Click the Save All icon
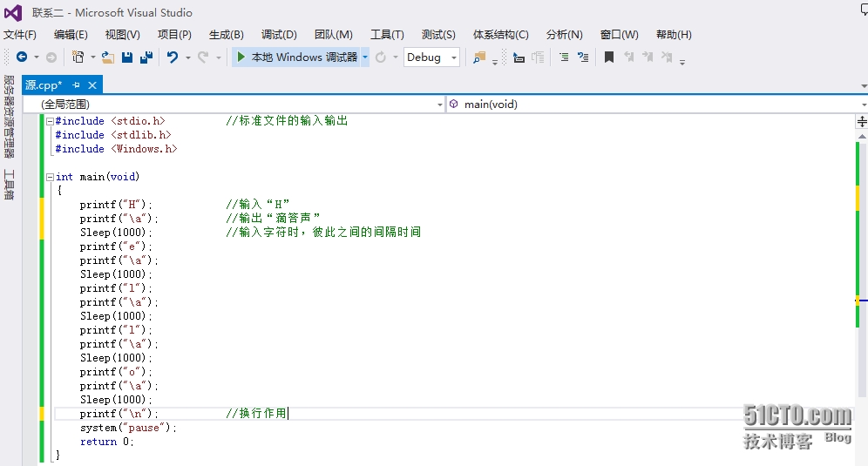 (146, 57)
